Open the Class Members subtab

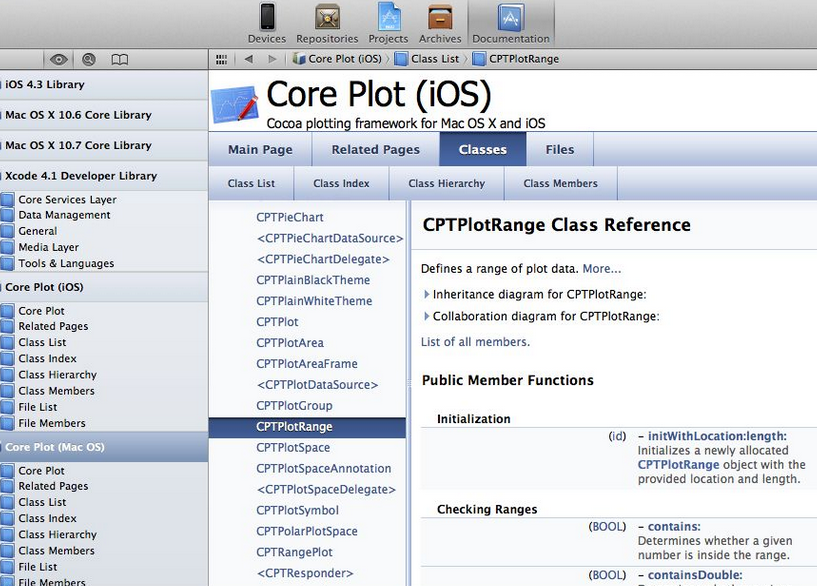(x=561, y=183)
